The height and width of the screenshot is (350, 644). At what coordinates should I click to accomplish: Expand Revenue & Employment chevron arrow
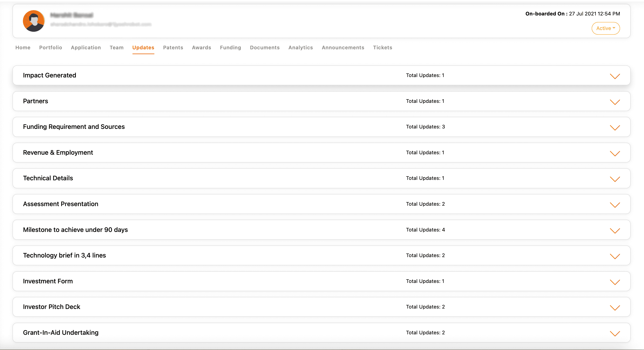pyautogui.click(x=615, y=153)
